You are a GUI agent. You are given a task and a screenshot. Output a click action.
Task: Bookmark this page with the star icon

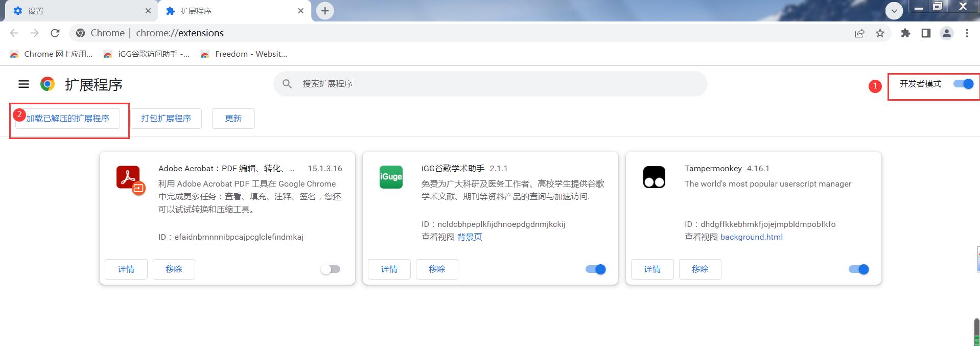point(880,33)
